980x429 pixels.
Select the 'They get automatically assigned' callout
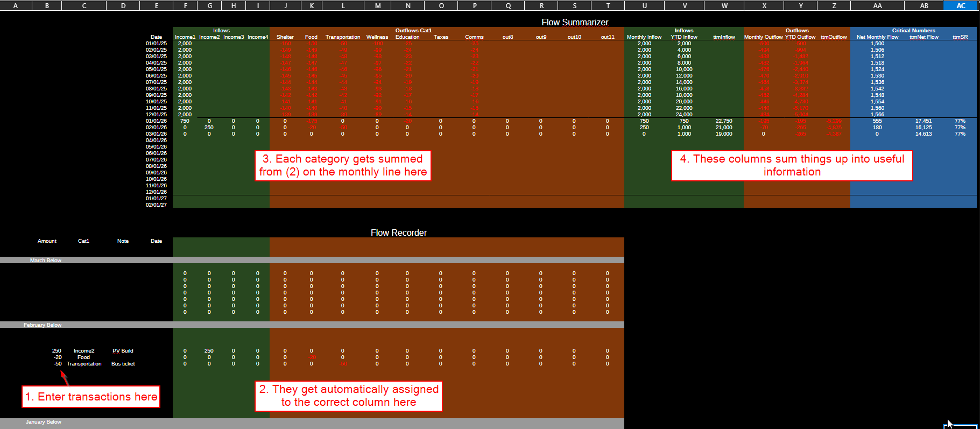click(x=348, y=396)
